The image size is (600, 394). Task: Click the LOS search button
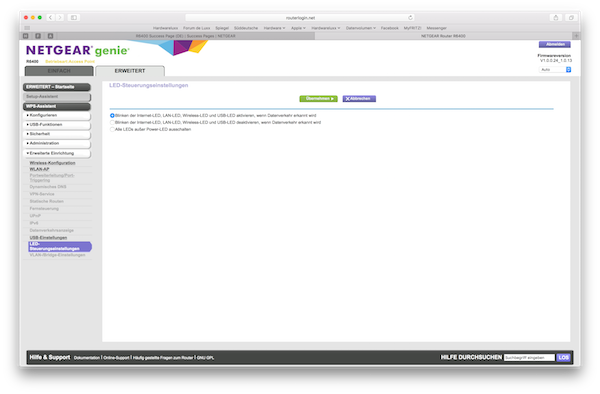[563, 358]
